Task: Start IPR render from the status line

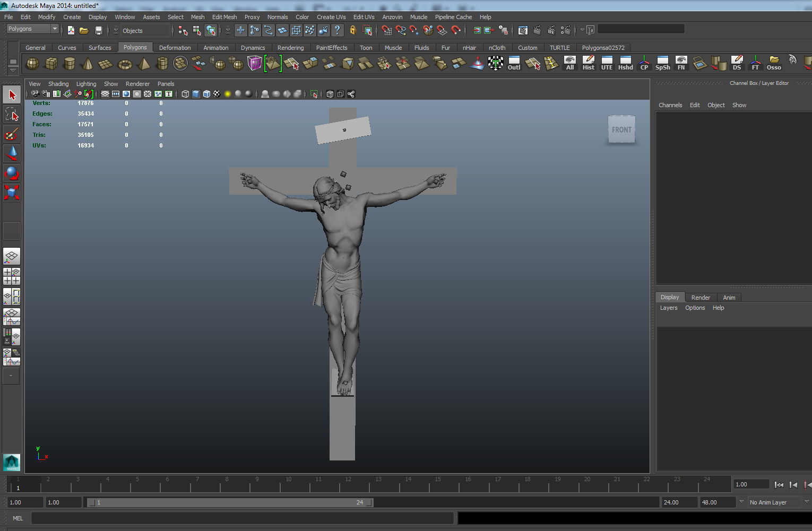Action: click(x=551, y=30)
